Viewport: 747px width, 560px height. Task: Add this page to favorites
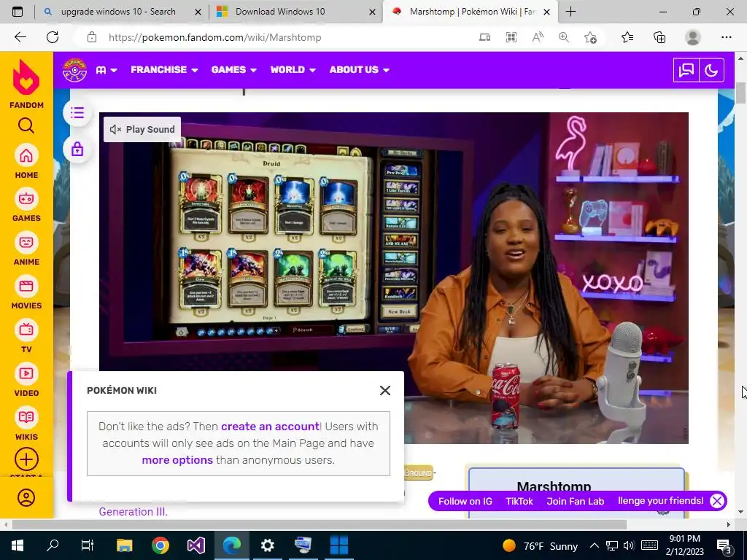click(590, 37)
